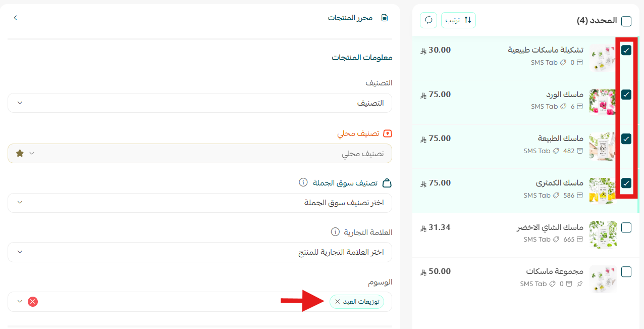Image resolution: width=644 pixels, height=329 pixels.
Task: Check the select-all المحدد (4) checkbox
Action: pyautogui.click(x=626, y=21)
